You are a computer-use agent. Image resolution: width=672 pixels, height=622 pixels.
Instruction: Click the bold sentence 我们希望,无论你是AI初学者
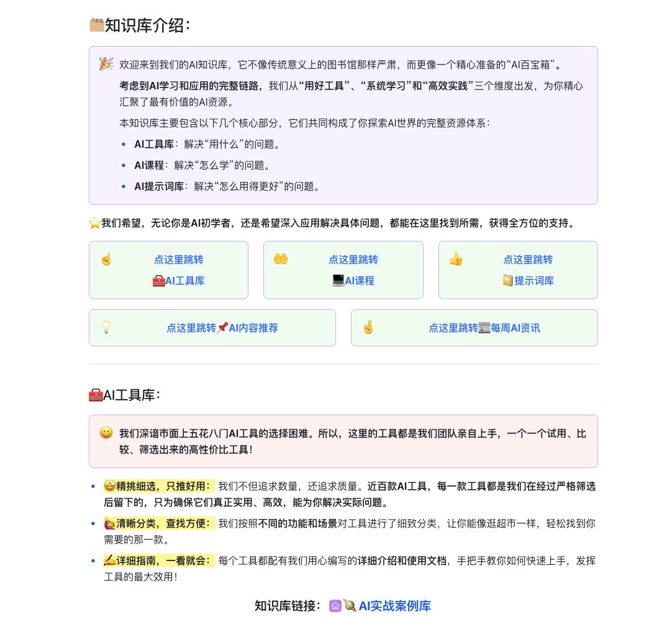[x=339, y=223]
